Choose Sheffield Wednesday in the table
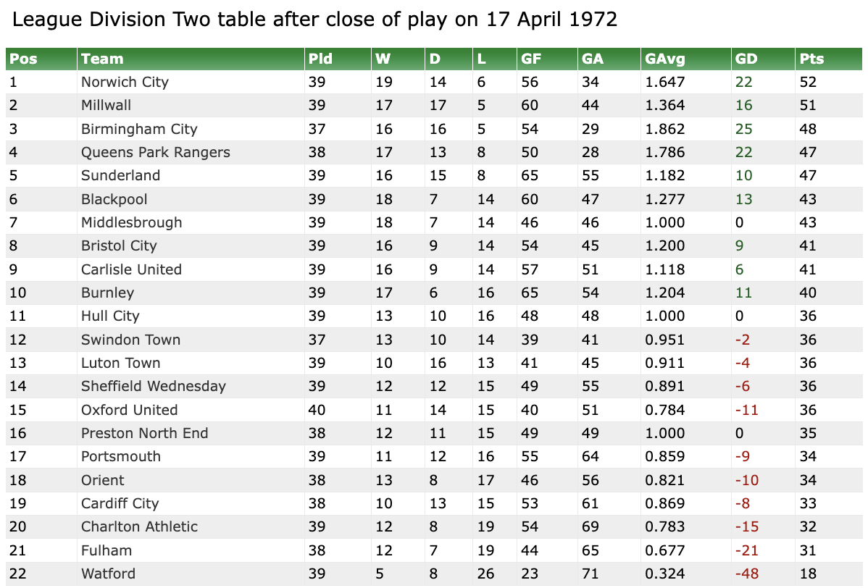Screen dimensions: 868x588 click(154, 386)
